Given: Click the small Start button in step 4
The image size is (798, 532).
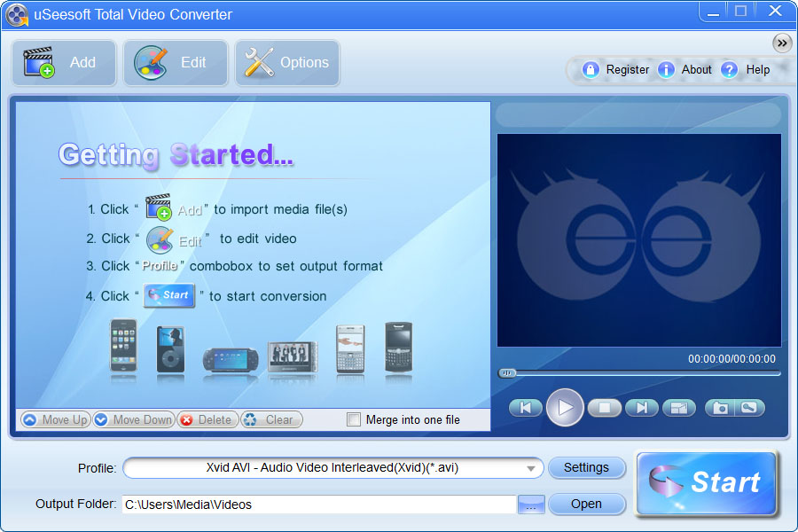Looking at the screenshot, I should tap(169, 295).
